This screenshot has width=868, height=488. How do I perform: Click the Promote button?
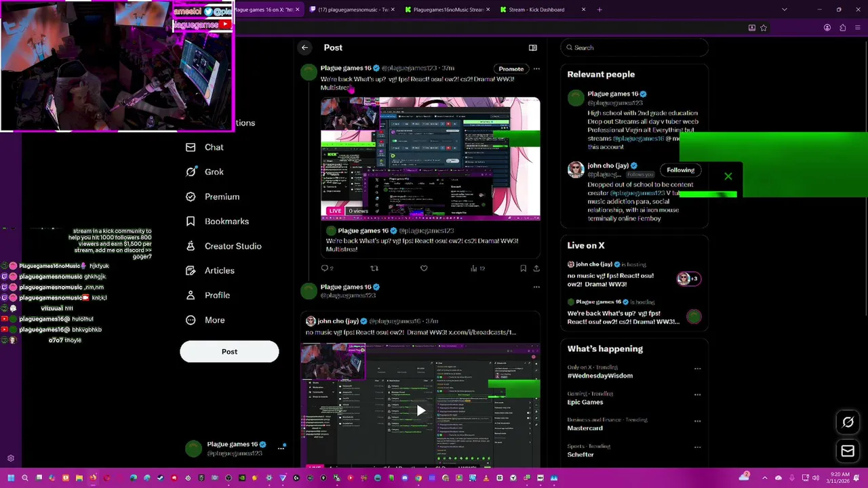point(511,68)
